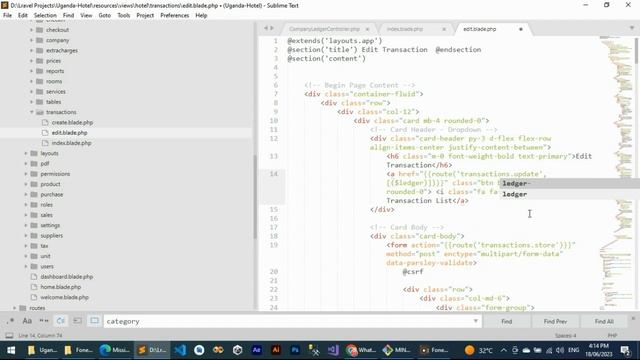Screen dimensions: 640x360
Task: Click the sidebar vertical scrollbar
Action: click(x=255, y=196)
